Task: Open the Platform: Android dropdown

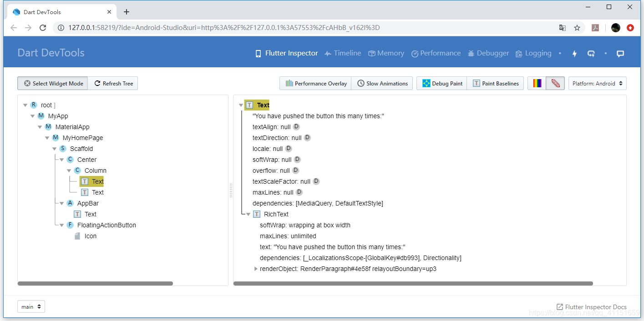Action: (597, 83)
